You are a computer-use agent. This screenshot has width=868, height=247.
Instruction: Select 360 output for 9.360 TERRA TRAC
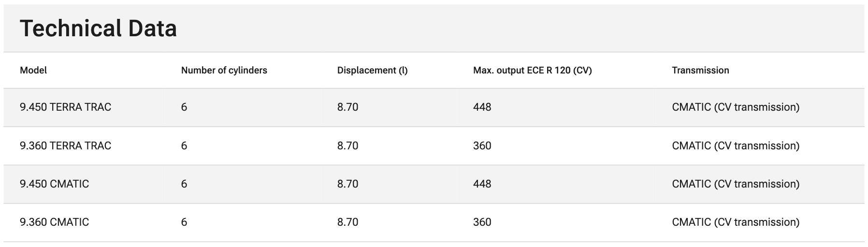(x=482, y=146)
